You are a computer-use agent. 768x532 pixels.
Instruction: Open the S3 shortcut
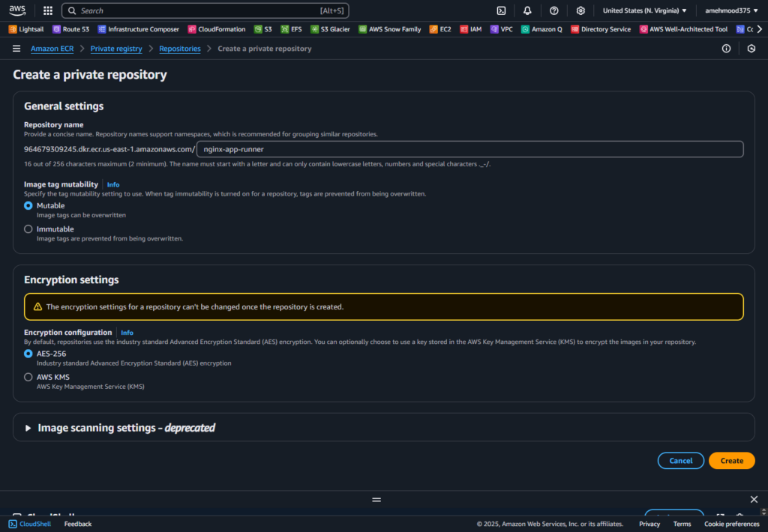point(263,29)
